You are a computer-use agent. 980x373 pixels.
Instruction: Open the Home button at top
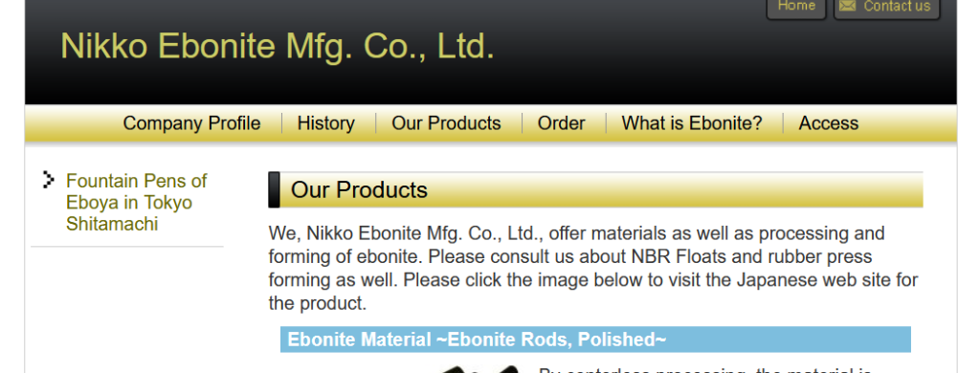[x=796, y=8]
